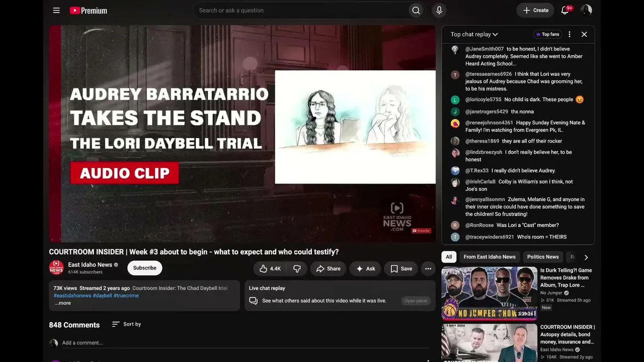Open @reneejohnson4361 chat author
Image resolution: width=644 pixels, height=362 pixels.
pyautogui.click(x=489, y=123)
